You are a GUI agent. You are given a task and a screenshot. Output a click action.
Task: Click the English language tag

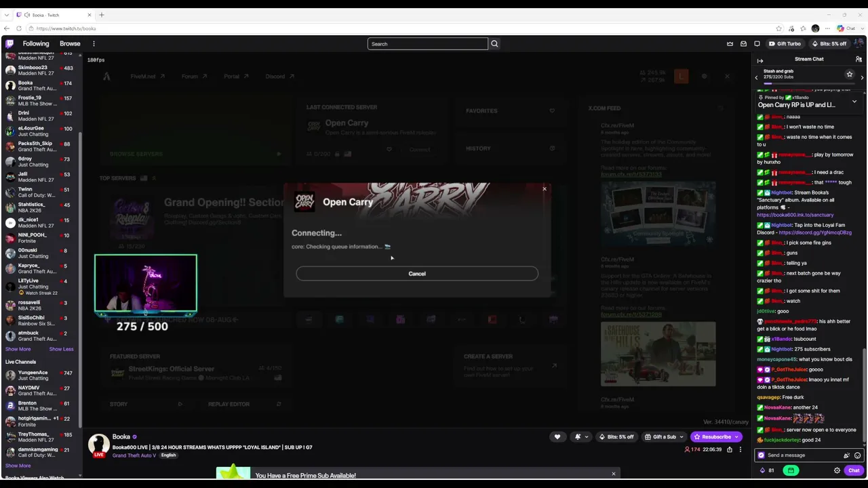pos(168,455)
